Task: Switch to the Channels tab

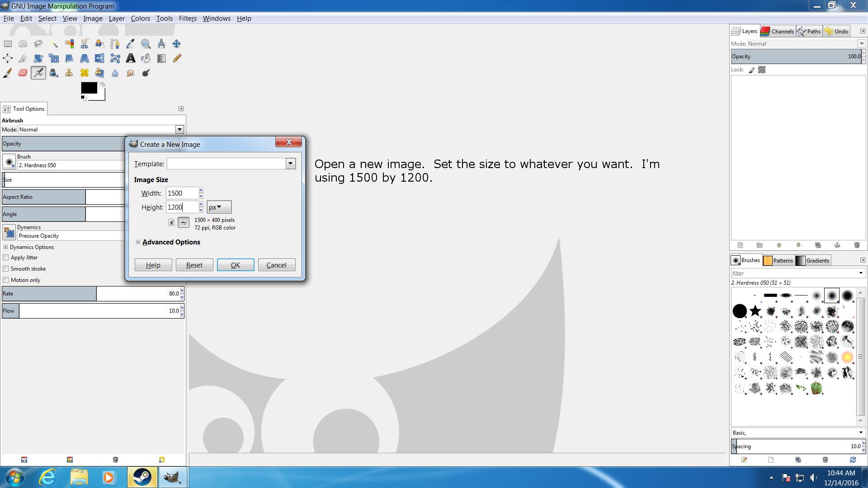Action: 778,31
